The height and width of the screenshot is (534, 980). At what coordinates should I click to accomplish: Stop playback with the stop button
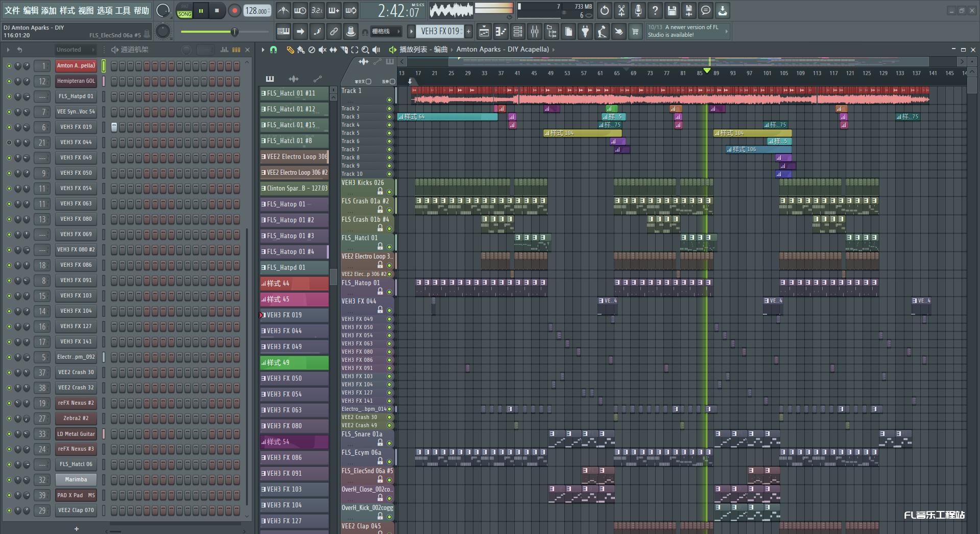(x=217, y=11)
